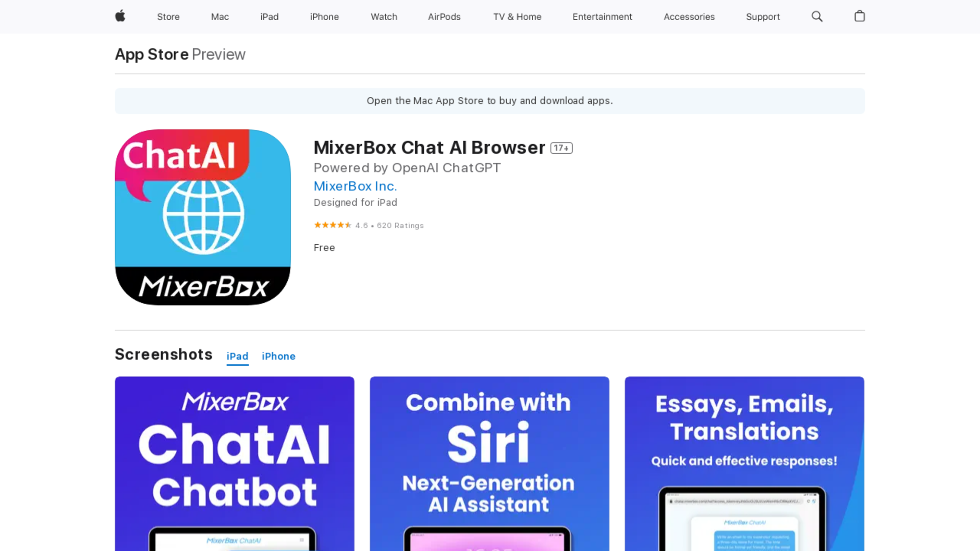Open the Mac menu item
Screen dimensions: 980x551
220,17
